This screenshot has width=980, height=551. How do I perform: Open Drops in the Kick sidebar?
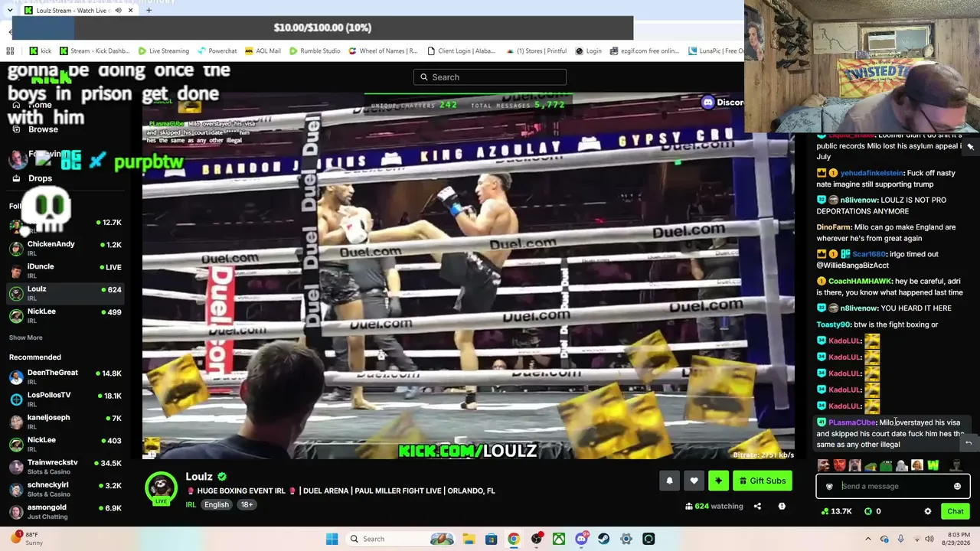40,178
